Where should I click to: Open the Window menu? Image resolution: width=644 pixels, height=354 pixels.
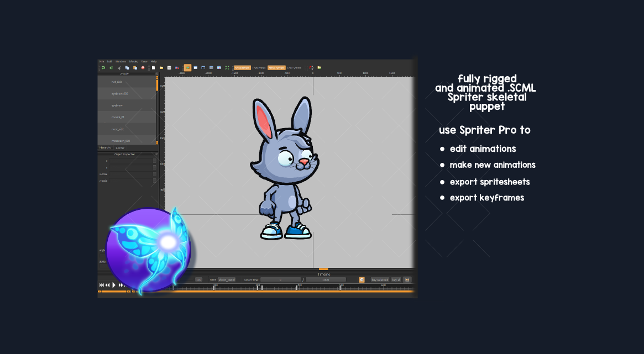121,61
